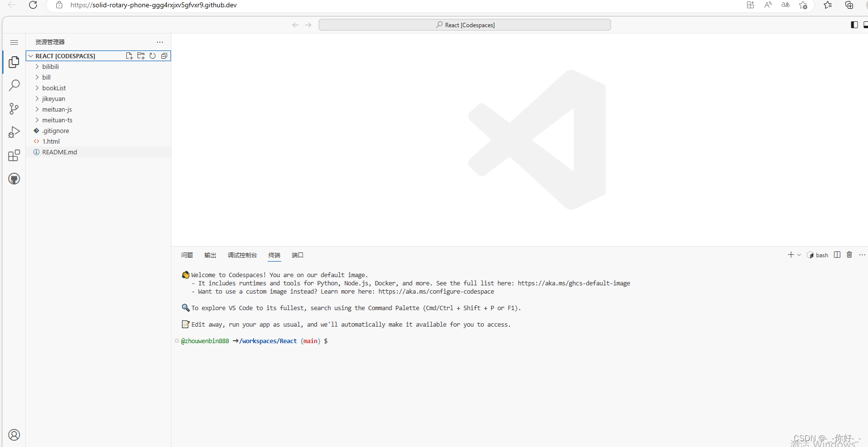Viewport: 868px width, 447px height.
Task: Open browser read aloud icon
Action: (x=768, y=5)
